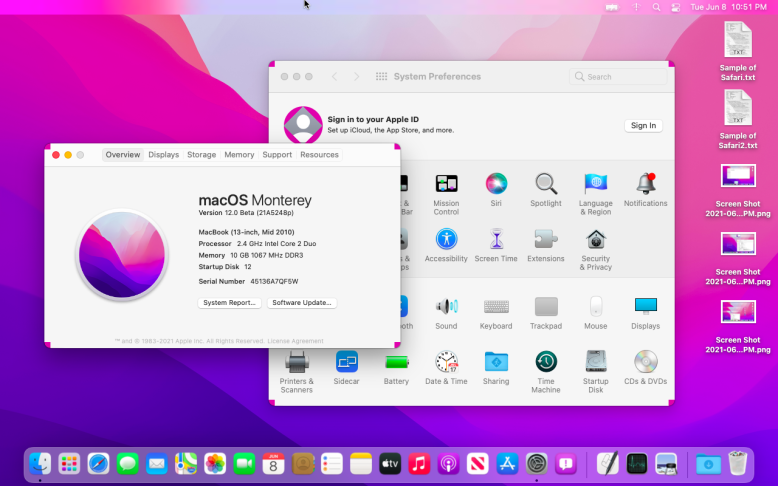Open Sound preferences
Image resolution: width=778 pixels, height=486 pixels.
446,307
